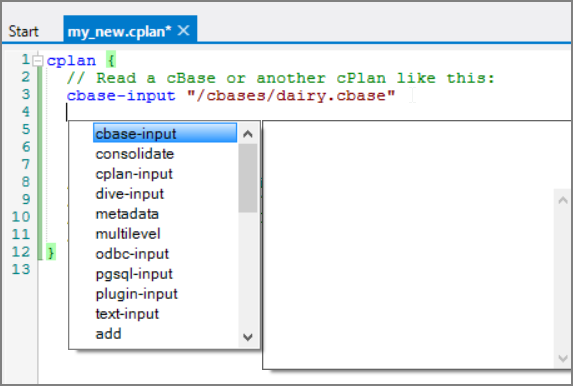
Task: Click the description panel scroll down arrow
Action: point(563,358)
